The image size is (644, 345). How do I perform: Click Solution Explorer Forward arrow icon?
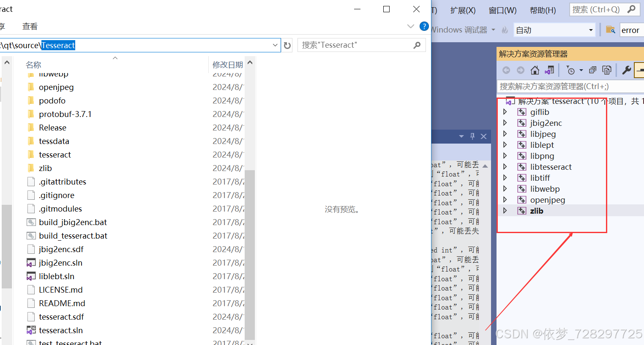click(521, 70)
